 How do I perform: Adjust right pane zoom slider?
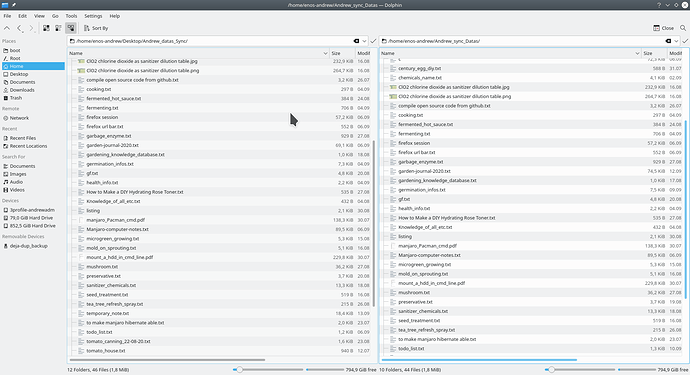coord(580,370)
